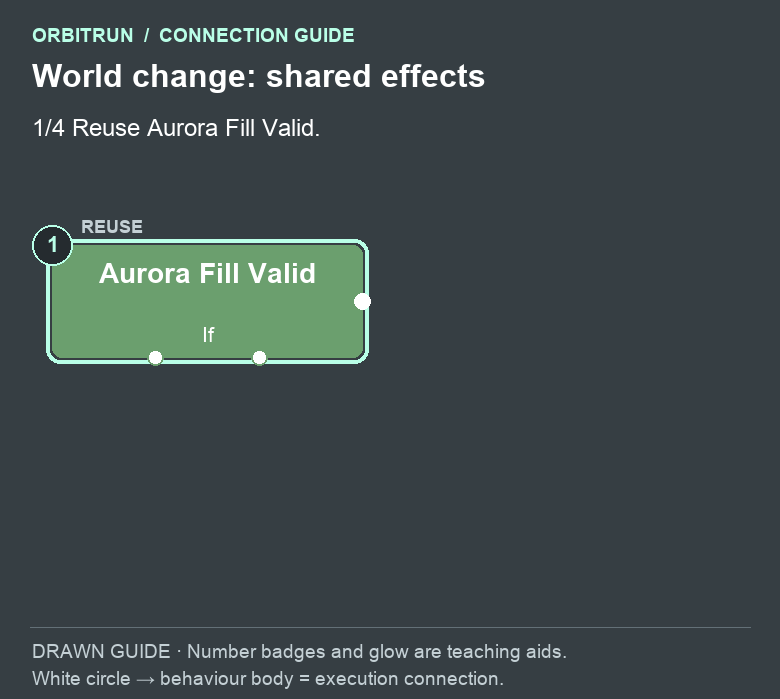Click the behaviour body text in the footer
780x699 pixels.
coord(226,679)
